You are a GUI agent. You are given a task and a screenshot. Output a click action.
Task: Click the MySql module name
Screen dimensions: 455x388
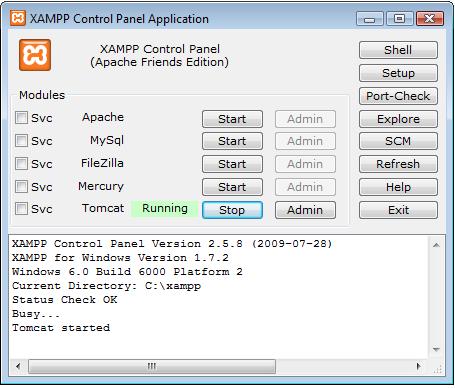(x=107, y=140)
